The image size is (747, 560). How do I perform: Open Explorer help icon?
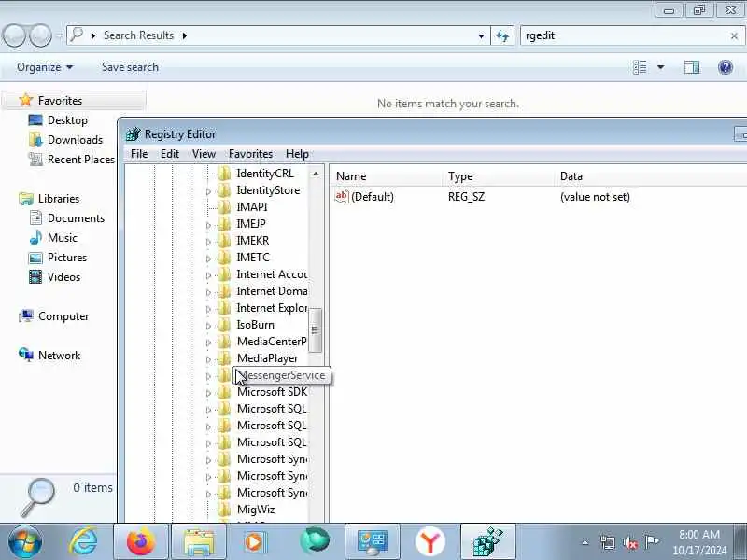tap(726, 67)
